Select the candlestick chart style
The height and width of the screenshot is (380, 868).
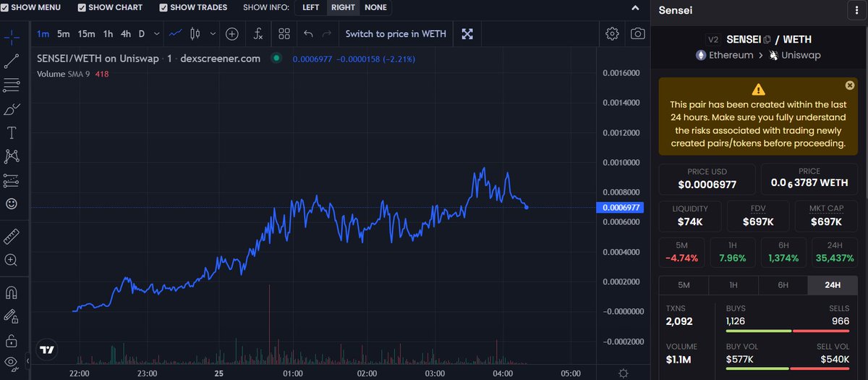(x=194, y=34)
